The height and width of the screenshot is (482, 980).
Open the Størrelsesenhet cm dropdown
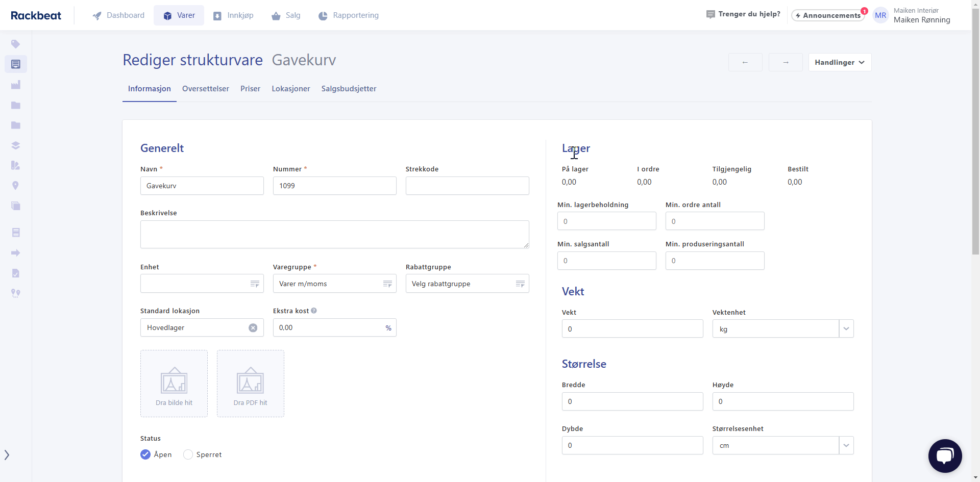click(846, 445)
